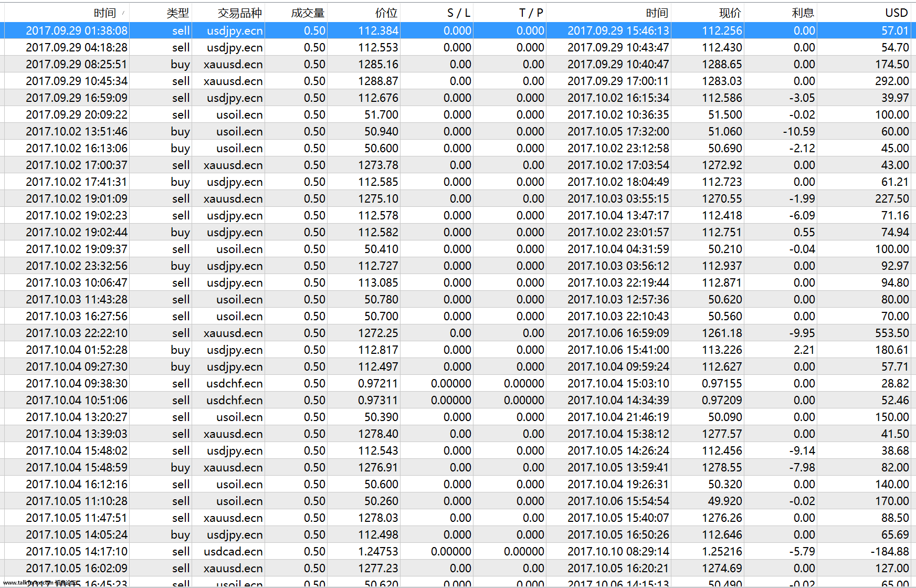Viewport: 916px width, 588px height.
Task: Click profit value 92.97
Action: tap(895, 266)
